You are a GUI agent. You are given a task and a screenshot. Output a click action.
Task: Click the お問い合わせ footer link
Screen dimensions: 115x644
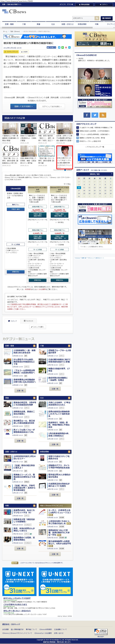[x=59, y=633]
